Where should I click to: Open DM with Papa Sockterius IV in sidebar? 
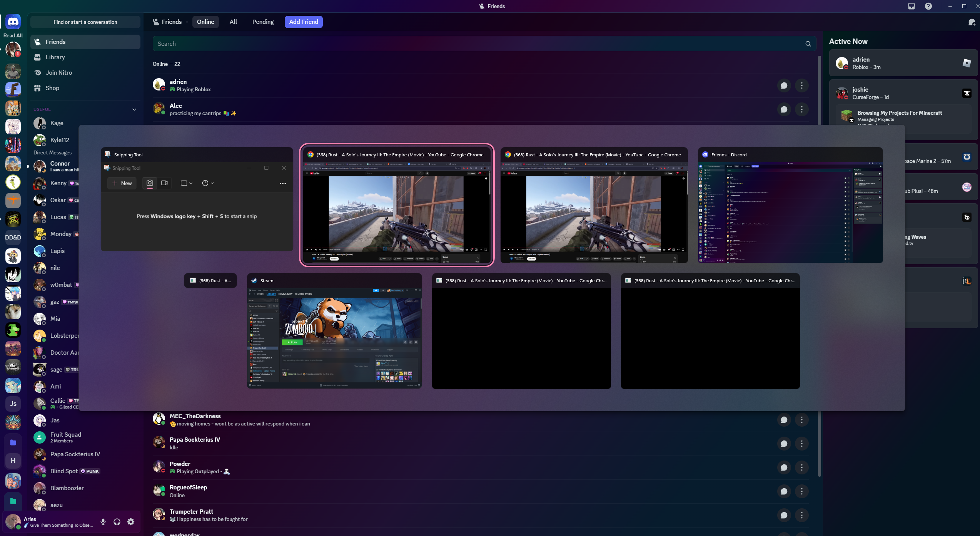tap(85, 454)
